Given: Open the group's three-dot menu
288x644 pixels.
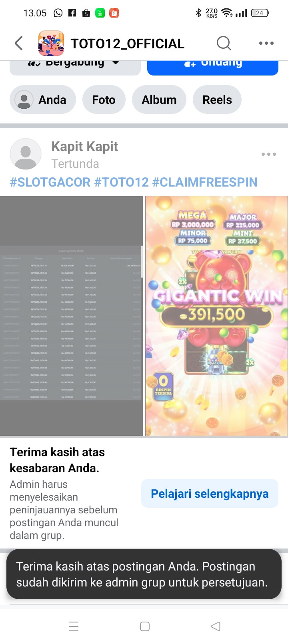Looking at the screenshot, I should (266, 43).
